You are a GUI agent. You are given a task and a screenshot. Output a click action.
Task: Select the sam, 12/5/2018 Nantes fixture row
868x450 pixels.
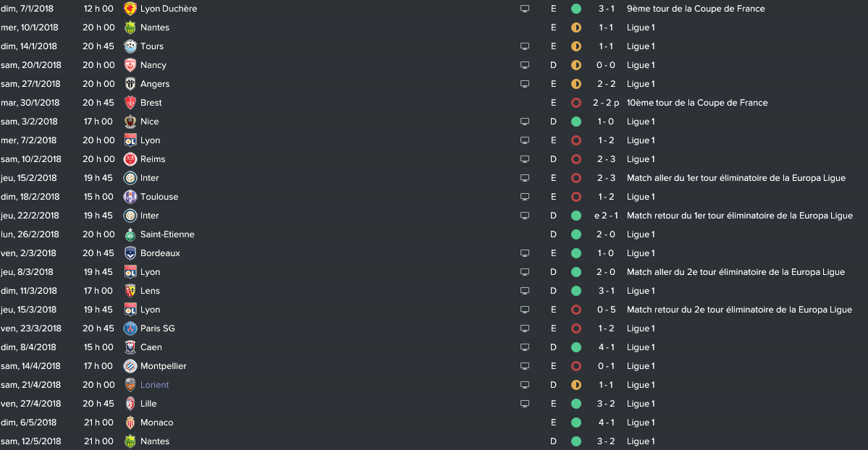pyautogui.click(x=434, y=442)
